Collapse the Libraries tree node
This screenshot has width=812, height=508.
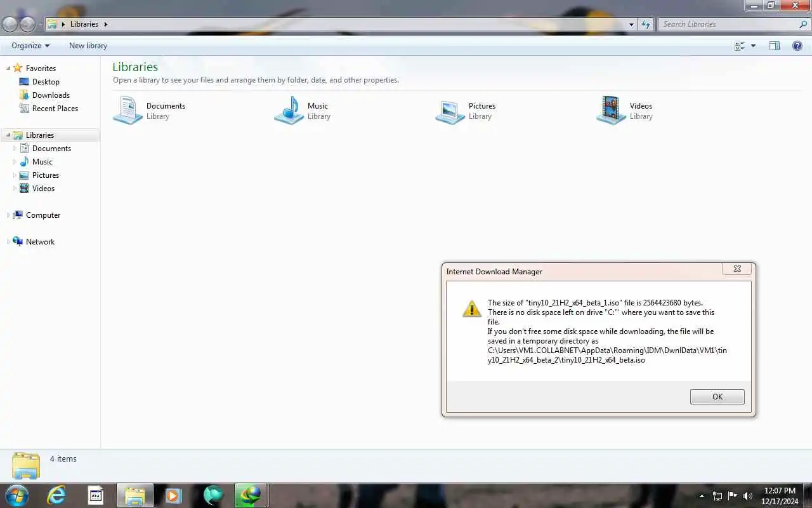point(8,135)
